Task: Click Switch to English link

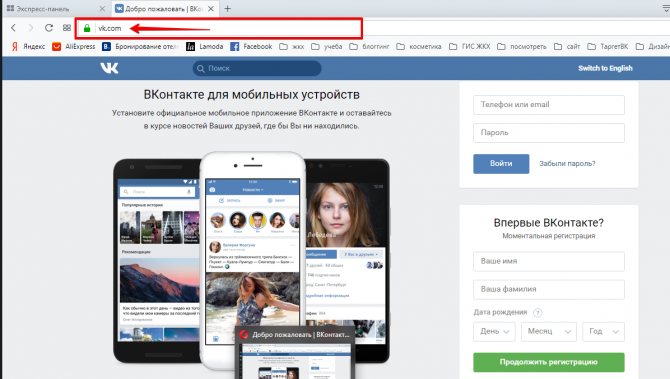Action: click(605, 68)
